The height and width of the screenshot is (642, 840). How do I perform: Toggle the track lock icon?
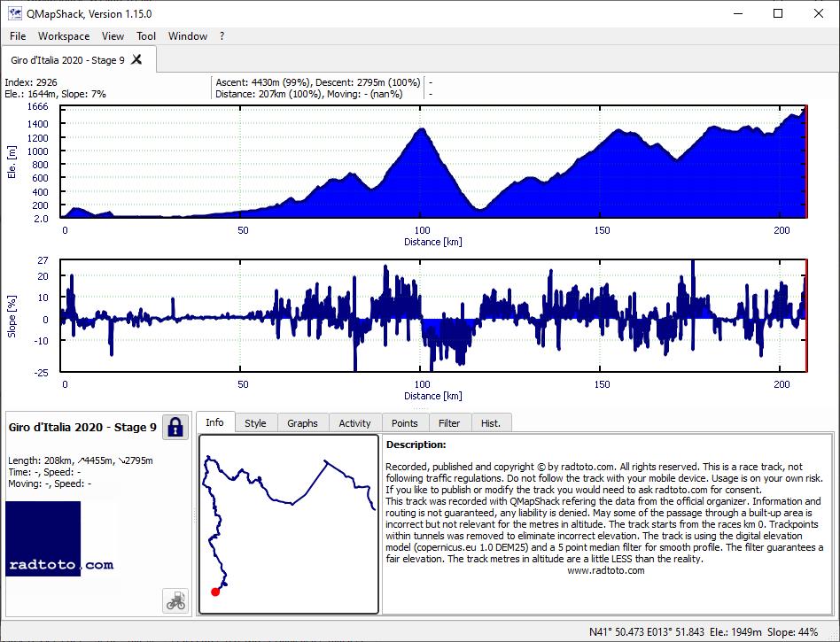point(175,428)
